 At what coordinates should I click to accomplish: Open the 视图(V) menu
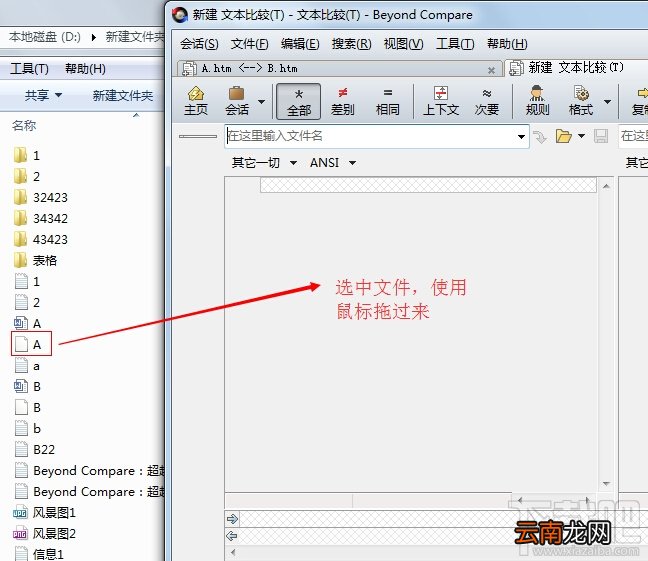(403, 44)
